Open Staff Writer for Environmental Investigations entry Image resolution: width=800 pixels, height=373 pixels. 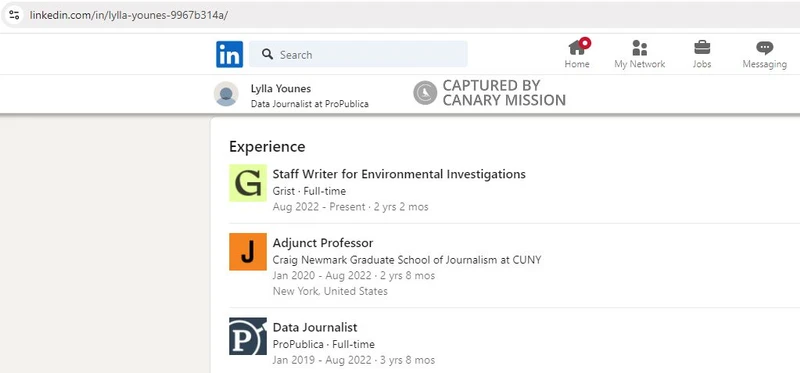(399, 174)
